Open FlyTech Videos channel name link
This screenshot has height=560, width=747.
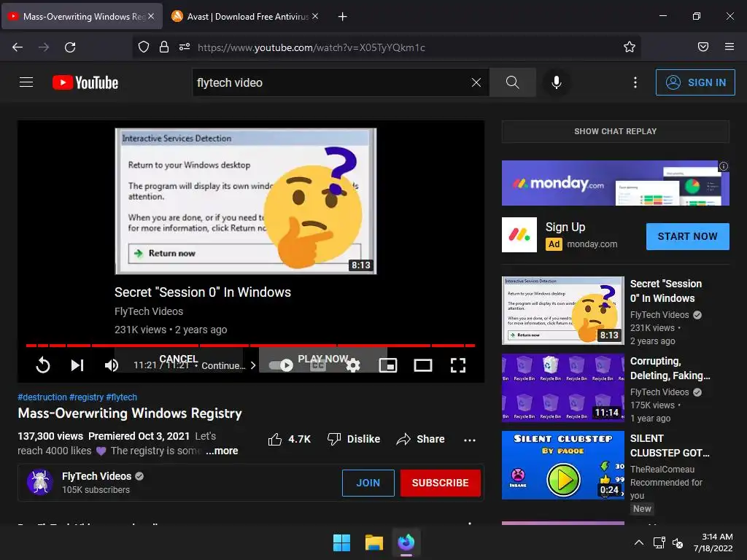[97, 476]
